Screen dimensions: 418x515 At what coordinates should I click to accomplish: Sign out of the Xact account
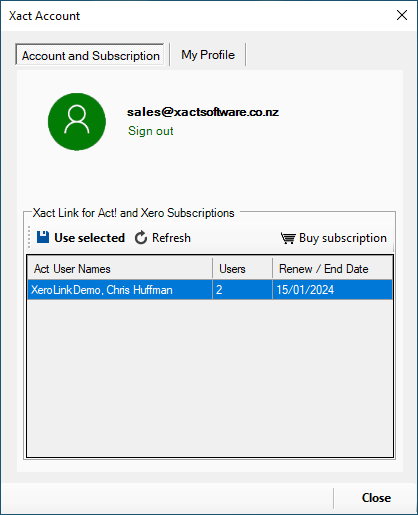[x=150, y=131]
